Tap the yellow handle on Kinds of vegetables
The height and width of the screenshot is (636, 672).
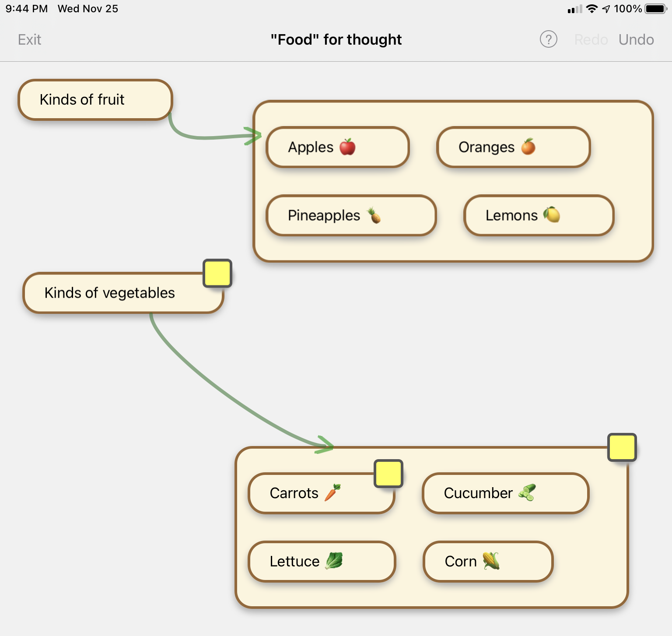point(217,273)
